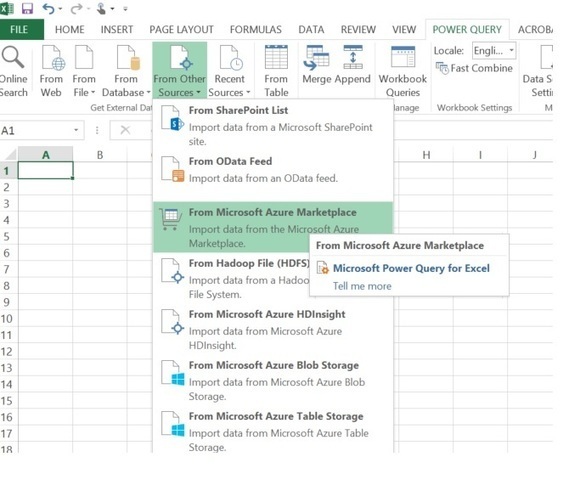The image size is (569, 502).
Task: Click Microsoft Power Query for Excel link
Action: click(411, 268)
